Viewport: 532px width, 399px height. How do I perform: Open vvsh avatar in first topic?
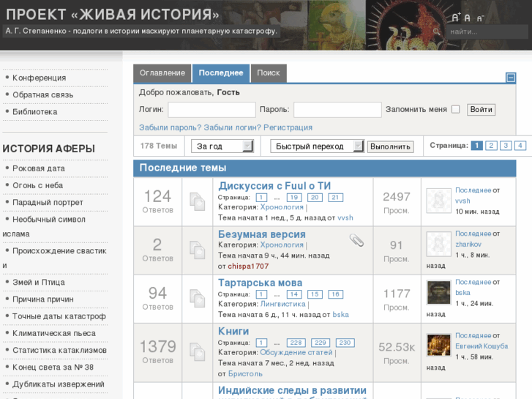(x=438, y=201)
